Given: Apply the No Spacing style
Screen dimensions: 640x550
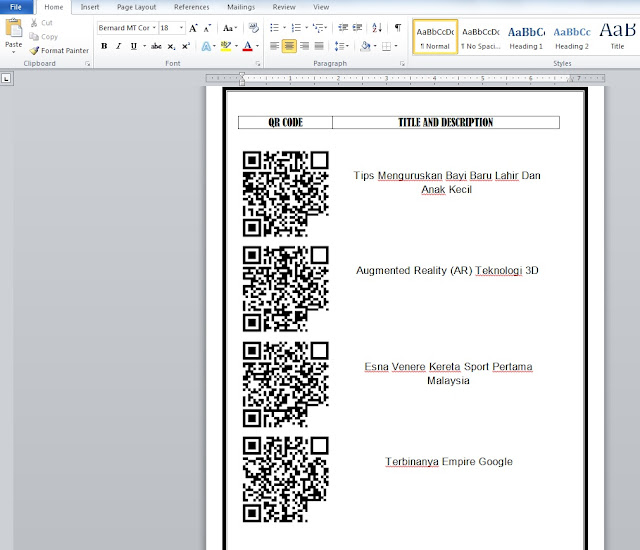Looking at the screenshot, I should click(x=481, y=37).
